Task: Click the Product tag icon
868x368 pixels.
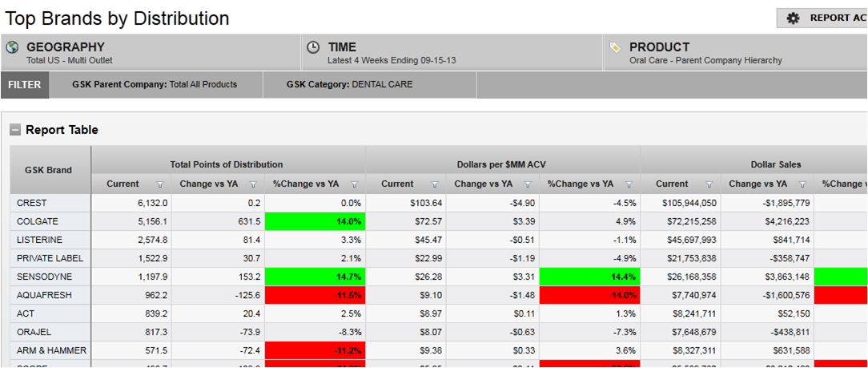Action: (615, 48)
